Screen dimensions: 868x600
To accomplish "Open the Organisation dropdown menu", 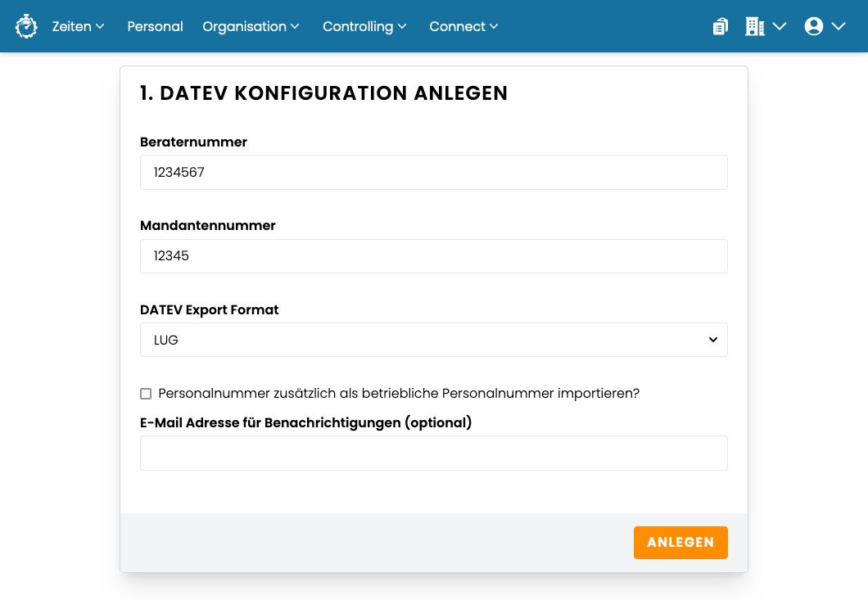I will pos(251,26).
